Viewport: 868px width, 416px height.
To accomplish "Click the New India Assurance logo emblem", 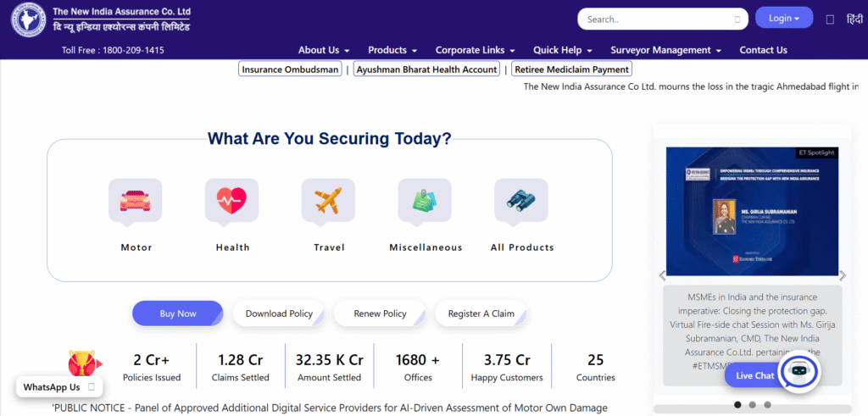I will coord(29,20).
